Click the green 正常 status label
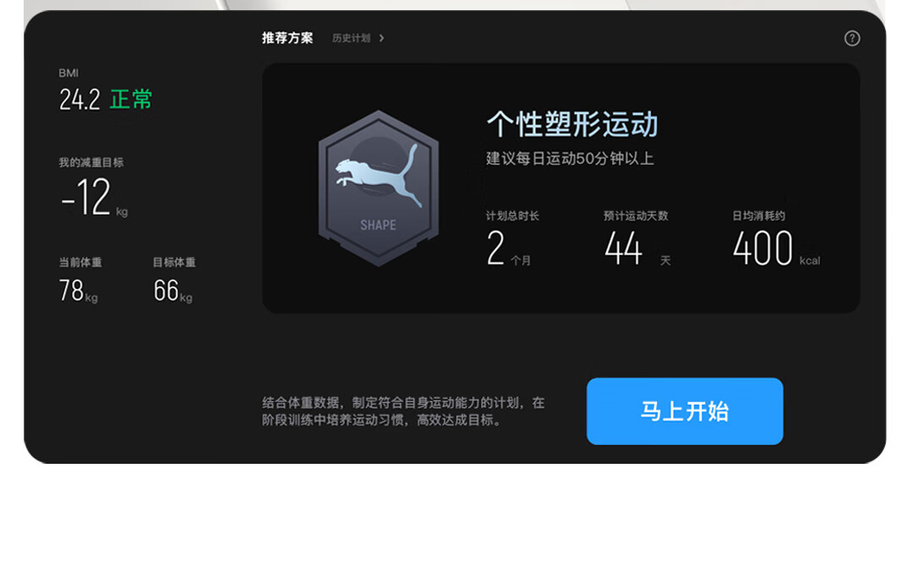This screenshot has width=913, height=588. point(131,100)
